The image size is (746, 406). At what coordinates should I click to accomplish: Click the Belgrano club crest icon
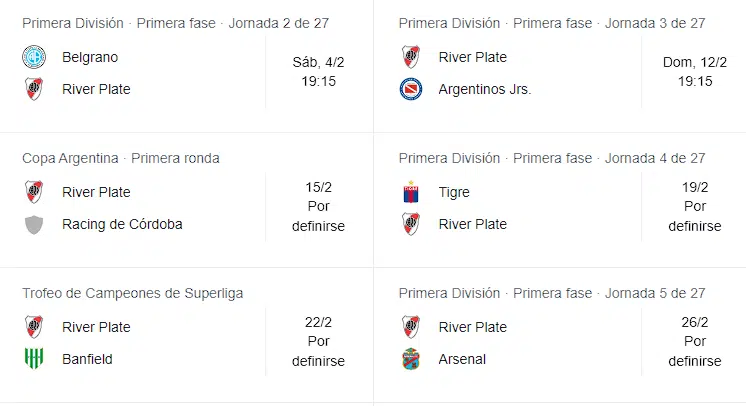pos(34,57)
